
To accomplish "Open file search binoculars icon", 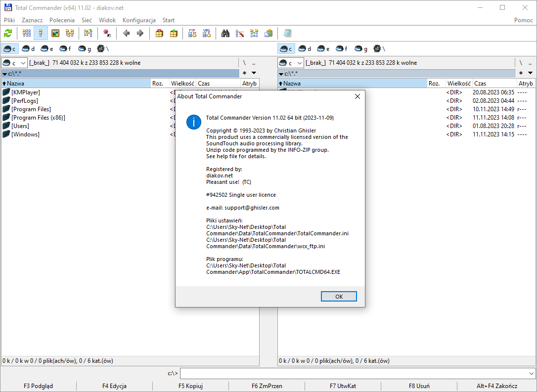I will click(x=225, y=33).
